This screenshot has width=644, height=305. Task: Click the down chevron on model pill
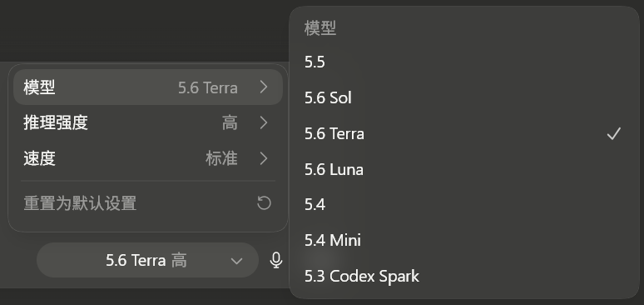click(x=236, y=261)
